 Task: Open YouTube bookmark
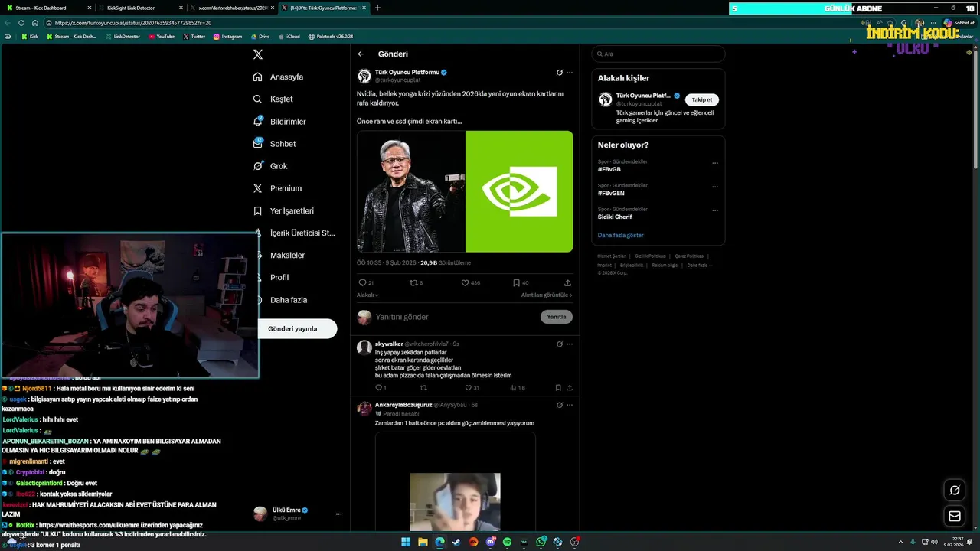[162, 37]
